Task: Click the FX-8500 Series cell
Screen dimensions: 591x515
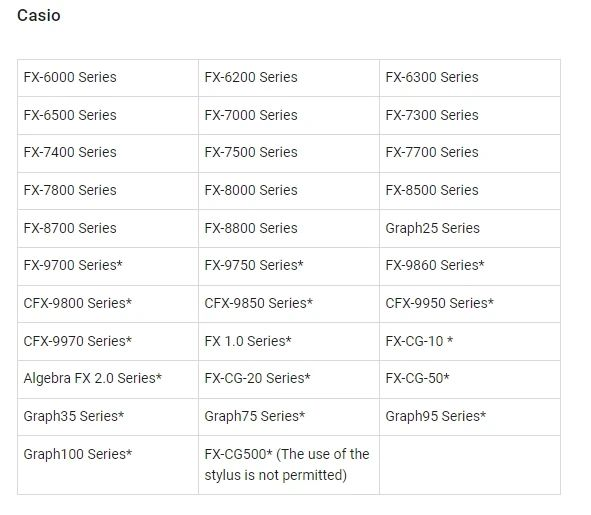Action: point(470,191)
